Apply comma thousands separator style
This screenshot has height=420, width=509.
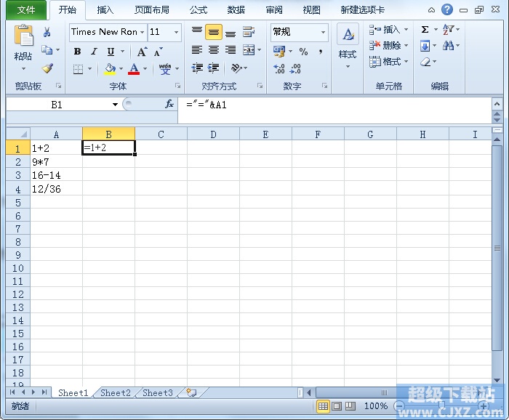point(321,52)
